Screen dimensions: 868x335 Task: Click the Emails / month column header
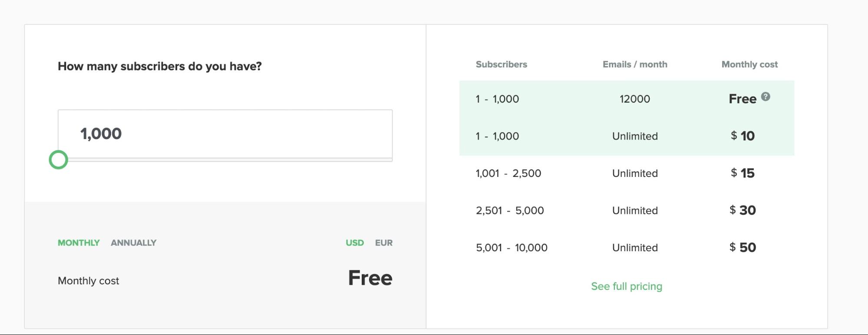pyautogui.click(x=634, y=64)
